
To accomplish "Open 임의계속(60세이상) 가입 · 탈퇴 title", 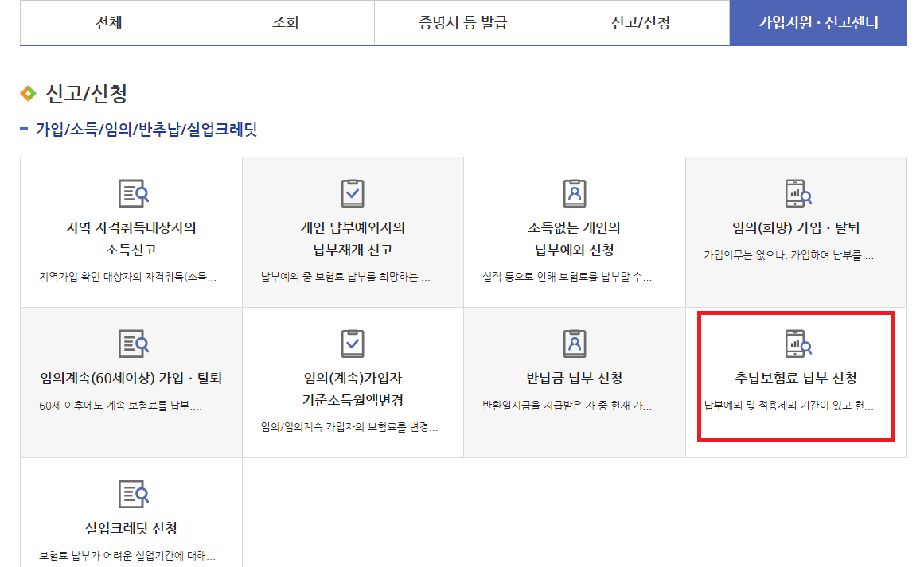I will tap(131, 378).
